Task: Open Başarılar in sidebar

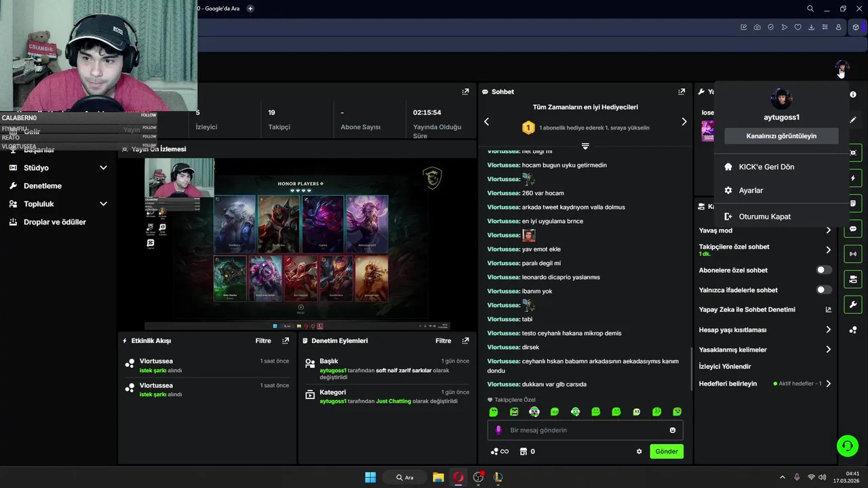Action: pyautogui.click(x=39, y=150)
